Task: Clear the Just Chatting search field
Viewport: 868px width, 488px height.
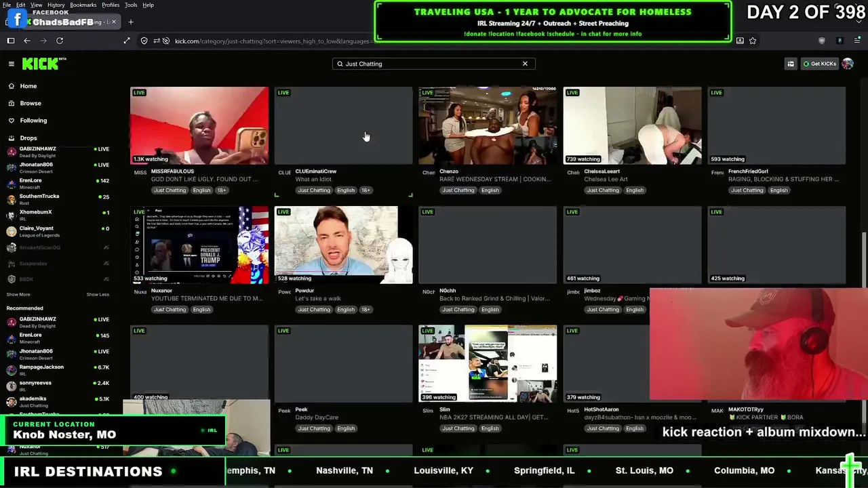Action: click(525, 64)
